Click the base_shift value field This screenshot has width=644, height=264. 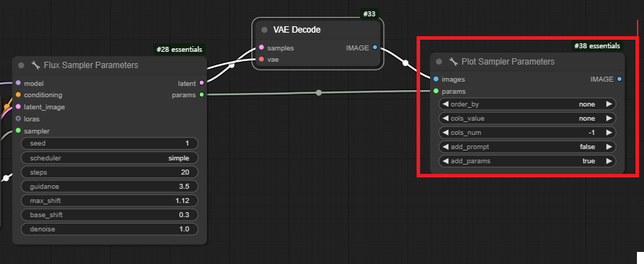click(x=109, y=214)
